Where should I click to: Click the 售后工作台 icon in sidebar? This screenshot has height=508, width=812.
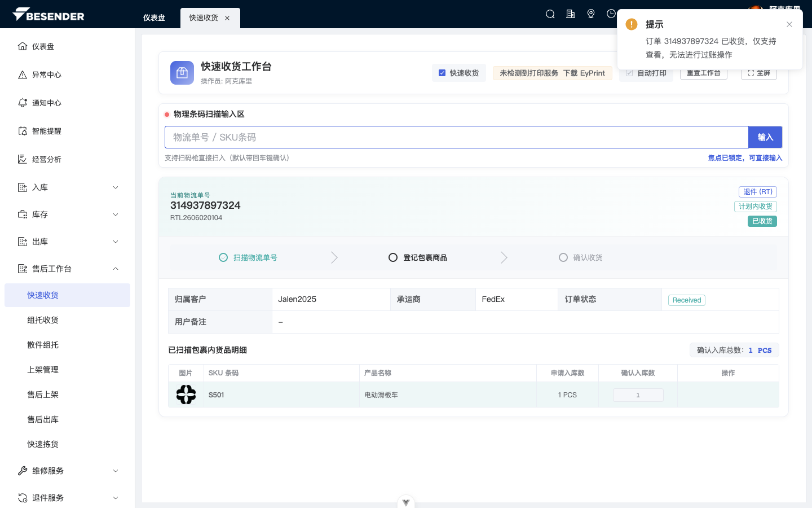pos(23,269)
